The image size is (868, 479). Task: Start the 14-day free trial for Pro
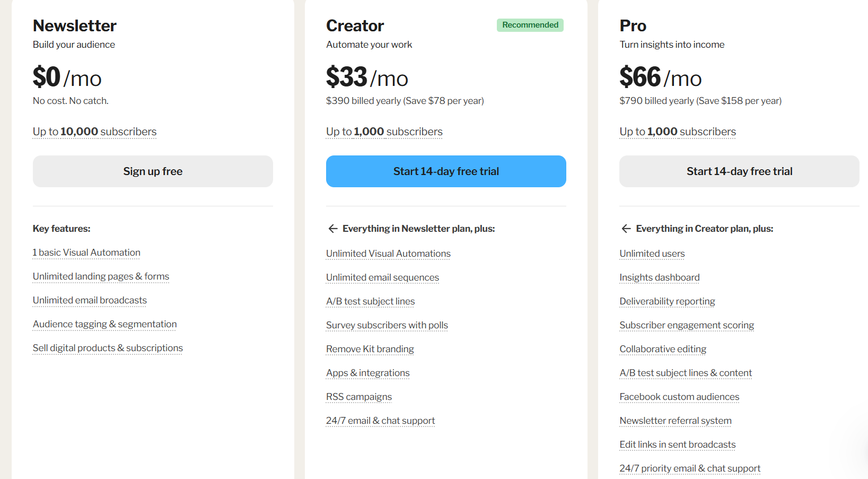(739, 171)
